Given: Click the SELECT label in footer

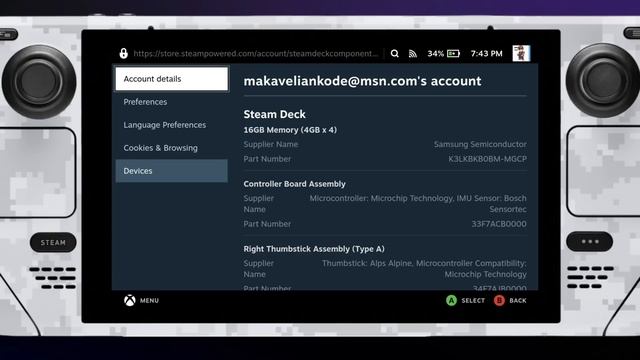Looking at the screenshot, I should pos(473,301).
